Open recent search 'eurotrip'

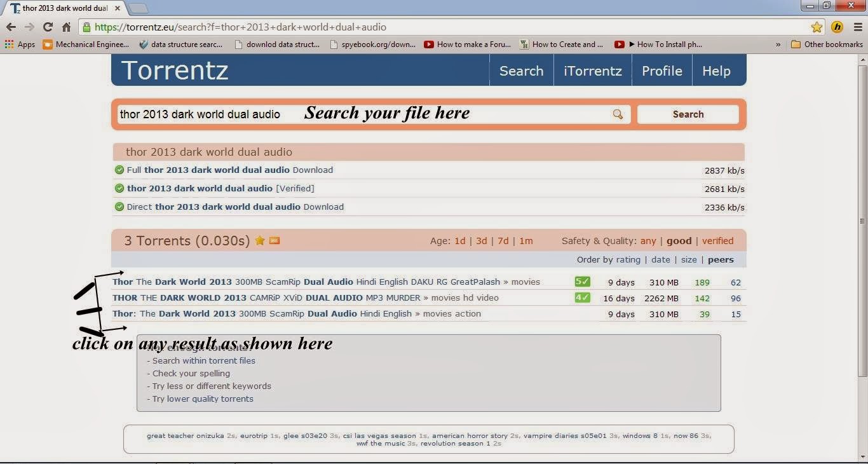click(254, 436)
